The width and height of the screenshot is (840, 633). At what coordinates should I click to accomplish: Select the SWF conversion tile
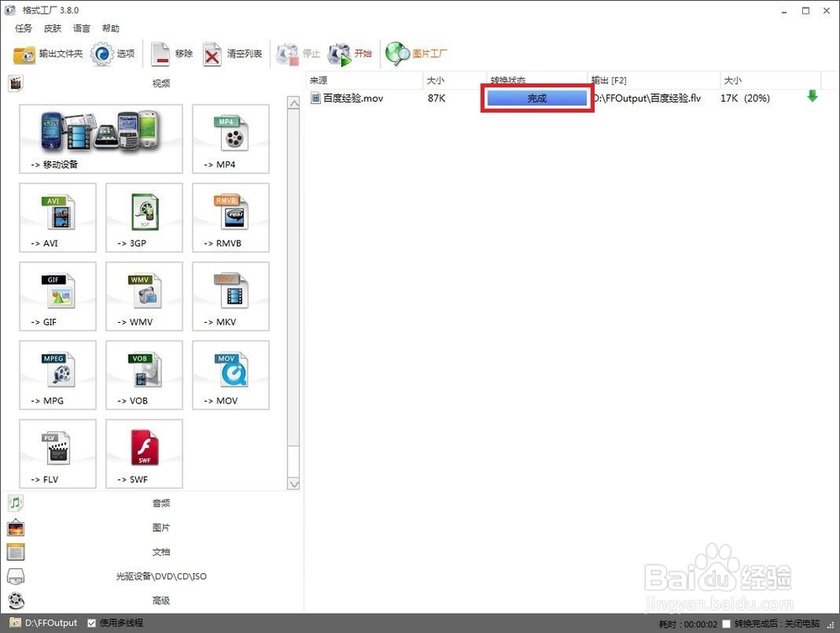point(144,454)
